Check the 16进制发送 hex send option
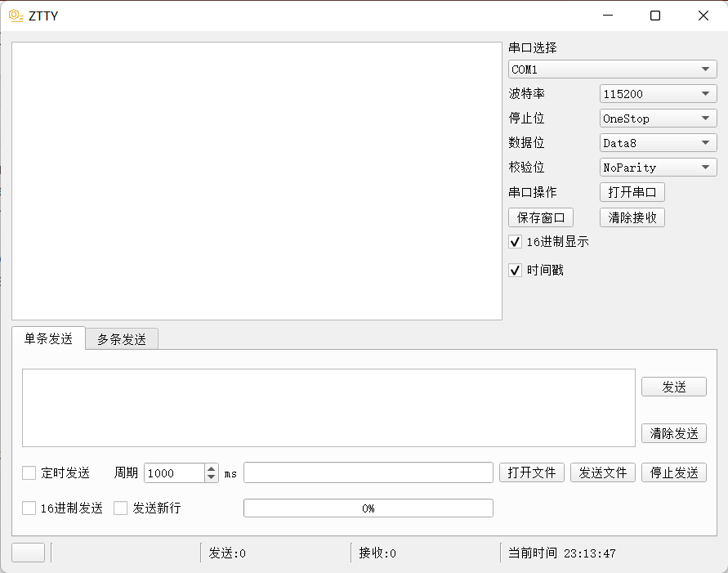Screen dimensions: 728x573 pyautogui.click(x=29, y=508)
